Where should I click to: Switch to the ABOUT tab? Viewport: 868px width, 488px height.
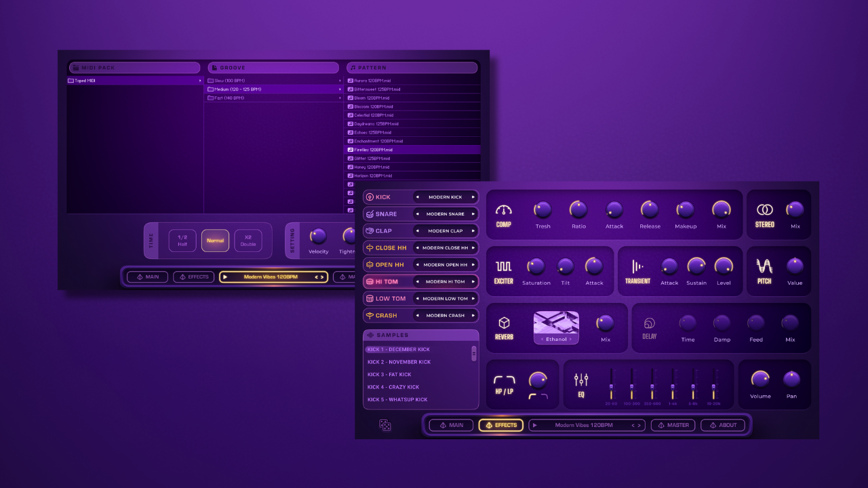point(723,425)
